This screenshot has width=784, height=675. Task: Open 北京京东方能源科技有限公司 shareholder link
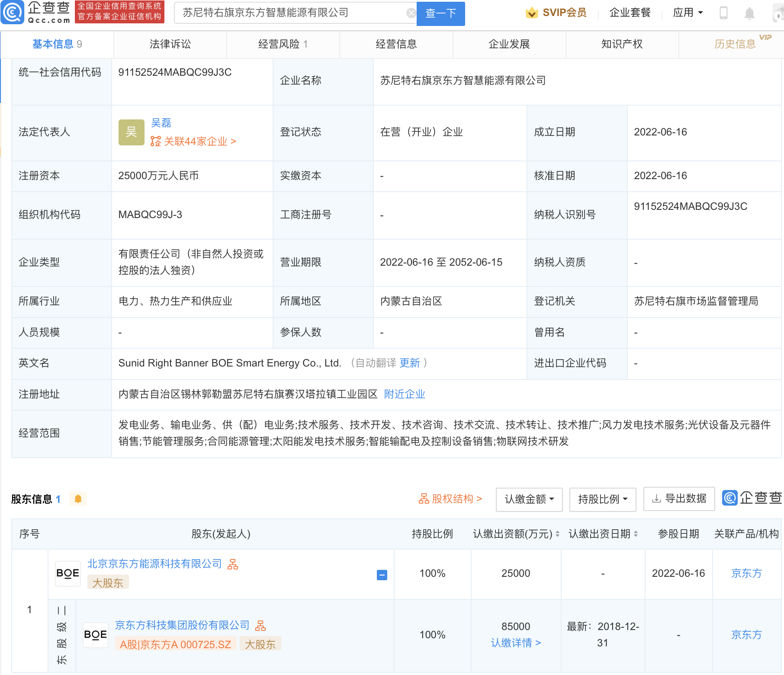tap(154, 564)
